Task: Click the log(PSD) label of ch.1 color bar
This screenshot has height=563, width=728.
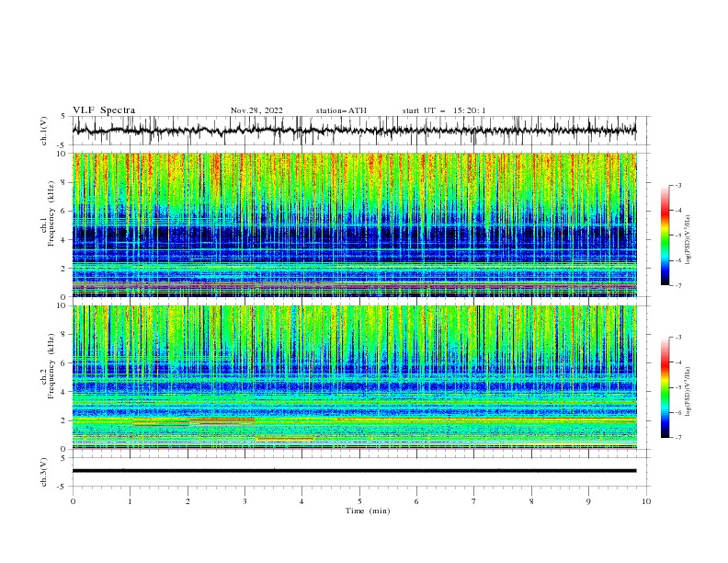Action: [688, 240]
